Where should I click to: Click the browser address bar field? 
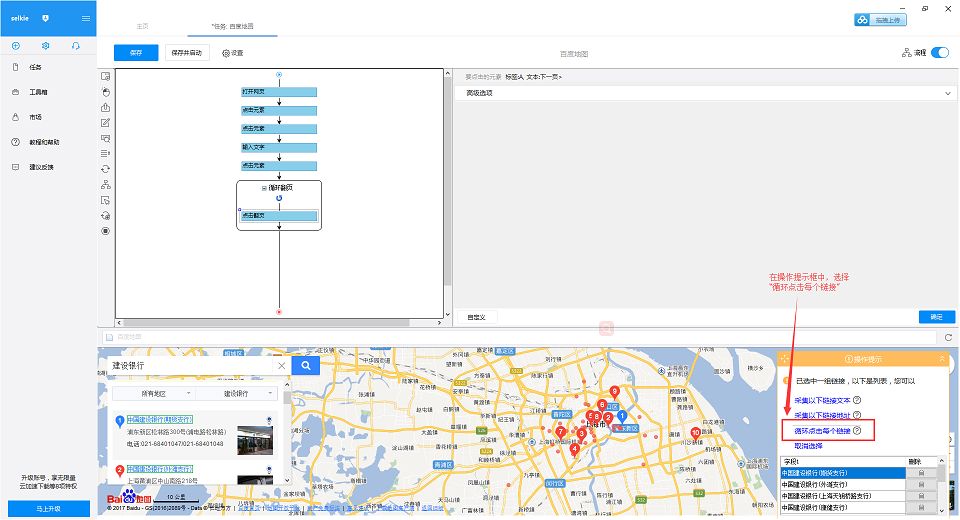[519, 337]
